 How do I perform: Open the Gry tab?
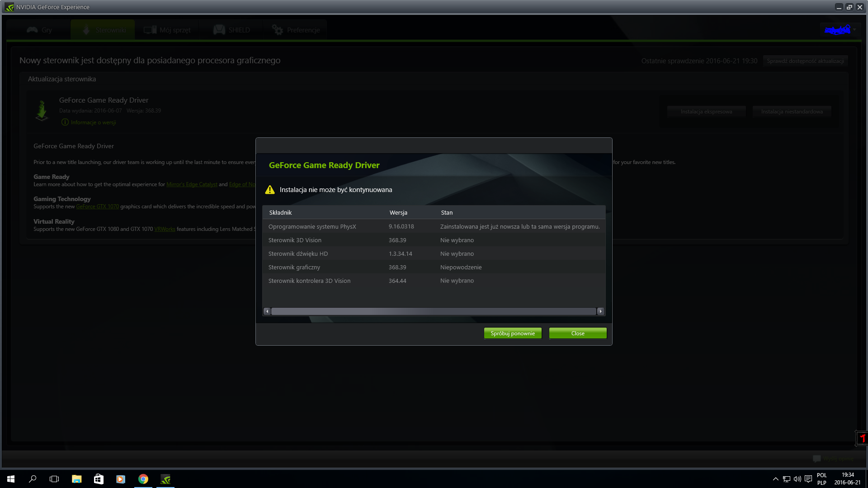coord(39,30)
